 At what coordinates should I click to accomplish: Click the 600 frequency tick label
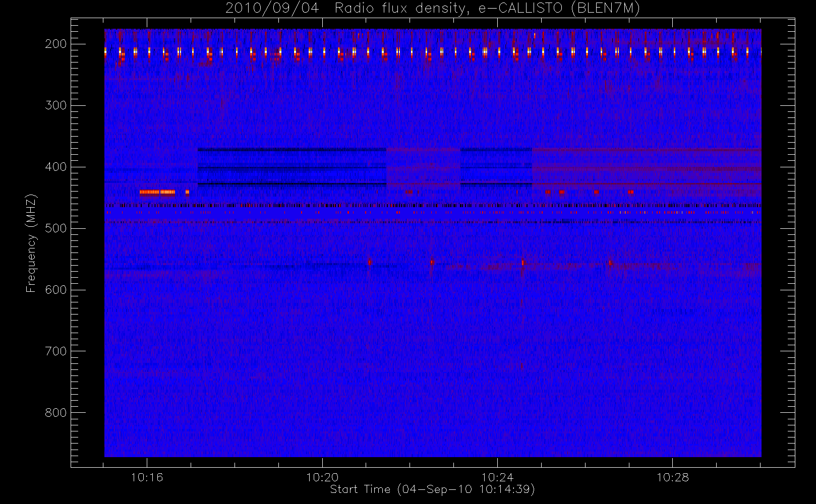pyautogui.click(x=55, y=290)
